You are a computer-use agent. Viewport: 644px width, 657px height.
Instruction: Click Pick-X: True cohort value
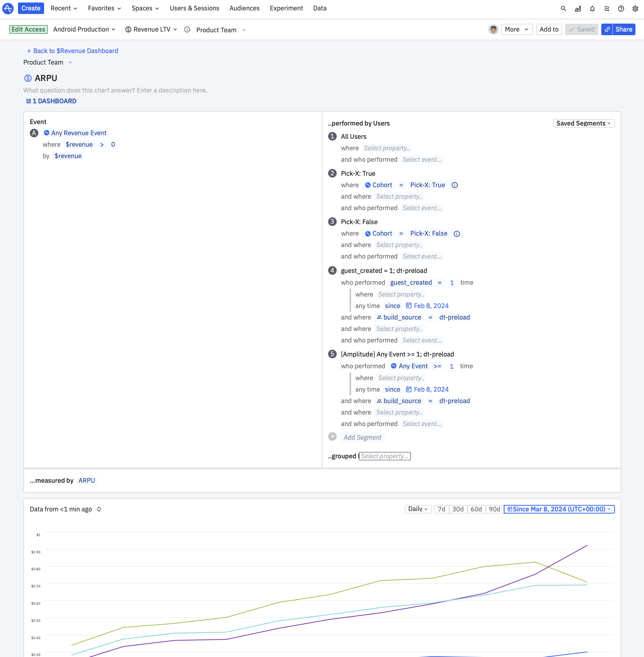coord(428,185)
